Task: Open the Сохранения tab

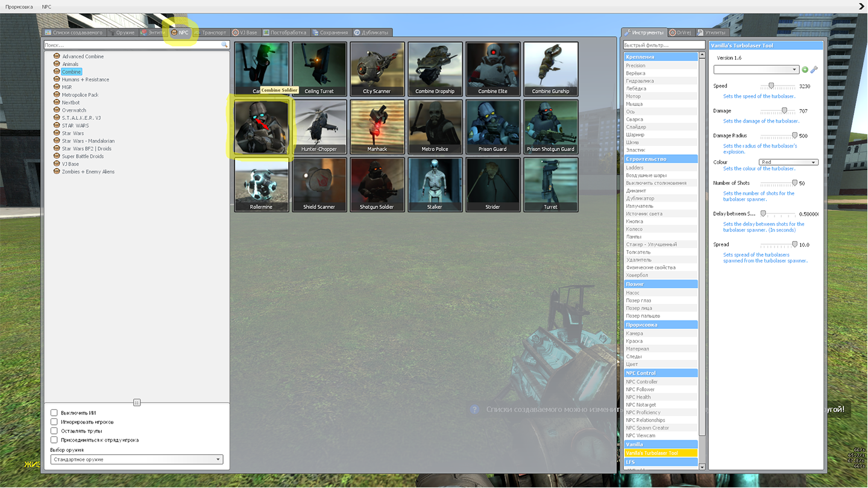Action: [330, 33]
